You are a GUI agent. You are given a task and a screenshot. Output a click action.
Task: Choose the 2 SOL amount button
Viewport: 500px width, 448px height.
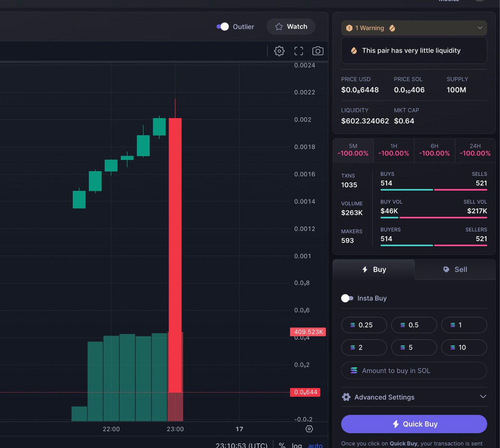[364, 348]
